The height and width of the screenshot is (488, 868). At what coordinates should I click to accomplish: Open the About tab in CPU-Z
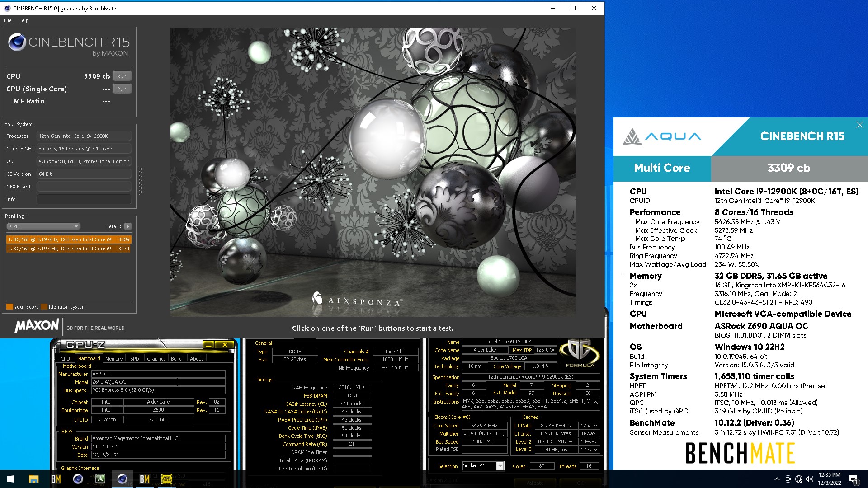(x=197, y=359)
